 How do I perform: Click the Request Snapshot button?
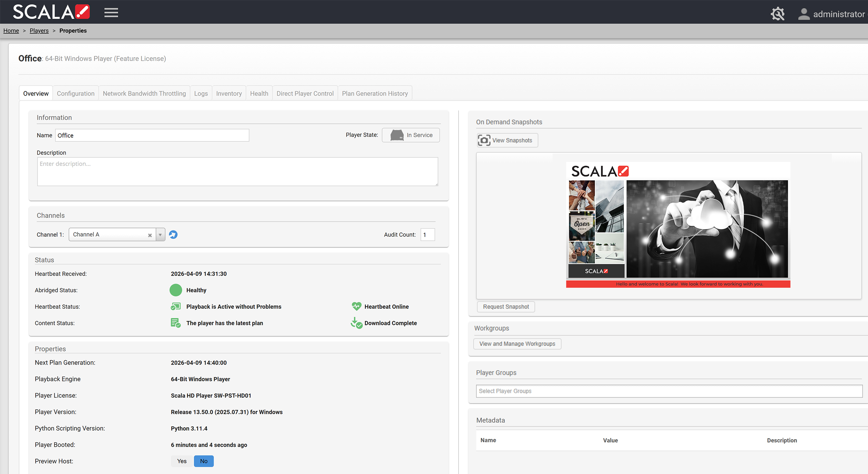point(506,307)
